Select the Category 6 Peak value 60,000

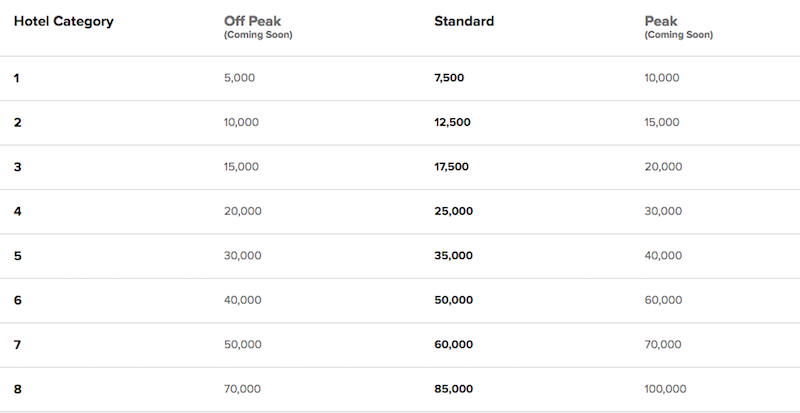coord(664,300)
